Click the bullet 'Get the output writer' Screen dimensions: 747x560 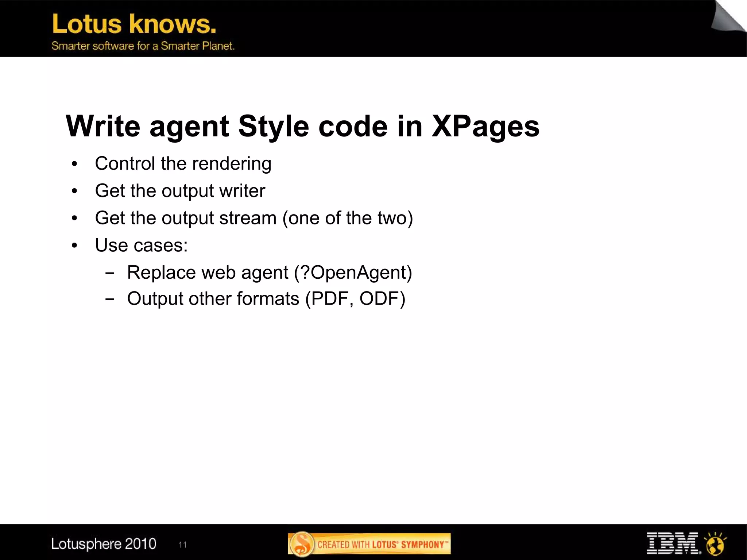[180, 191]
